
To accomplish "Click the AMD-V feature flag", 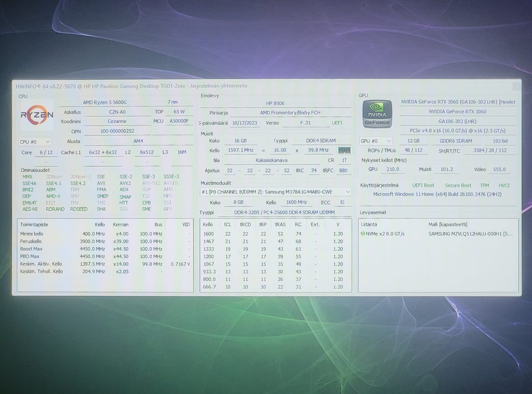I will coord(53,196).
